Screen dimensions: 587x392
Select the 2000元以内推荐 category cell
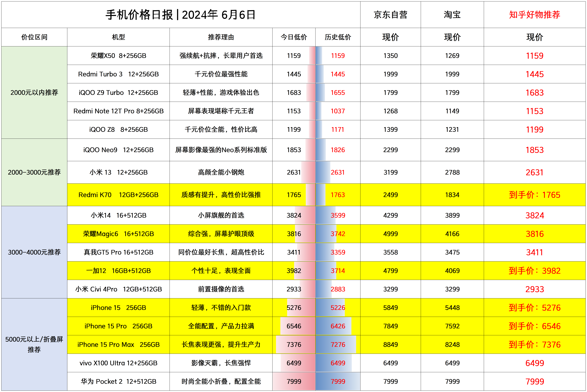pyautogui.click(x=34, y=92)
